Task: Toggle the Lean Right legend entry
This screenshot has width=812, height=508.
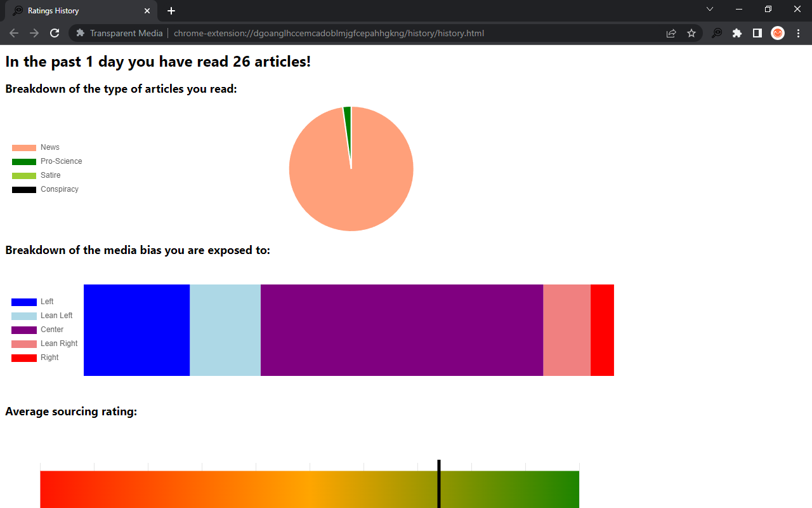Action: pos(44,344)
